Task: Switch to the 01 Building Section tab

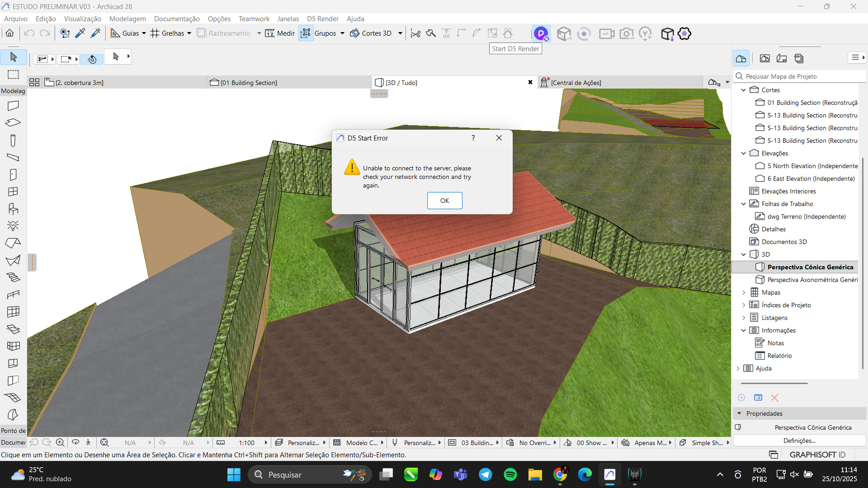Action: (249, 83)
